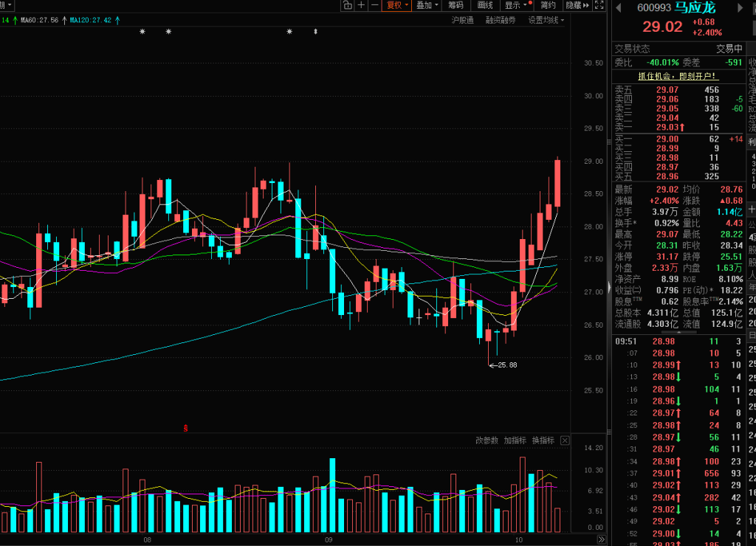Expand the 设置均线 dropdown
Viewport: 756px width, 546px height.
[x=546, y=20]
